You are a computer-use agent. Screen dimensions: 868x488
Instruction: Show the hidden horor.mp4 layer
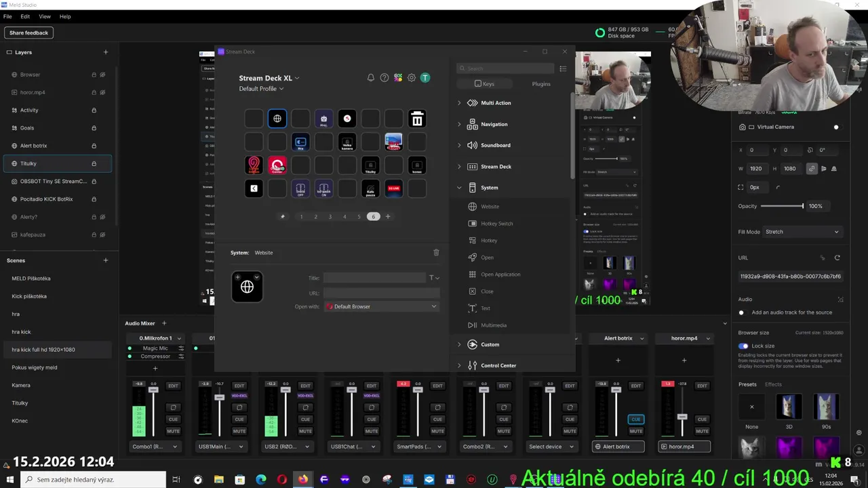coord(102,92)
